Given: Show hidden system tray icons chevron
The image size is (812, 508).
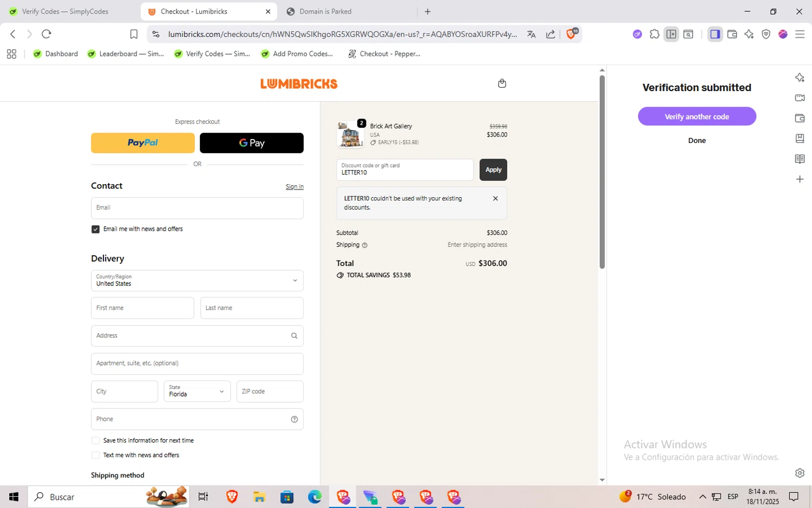Looking at the screenshot, I should (x=703, y=497).
